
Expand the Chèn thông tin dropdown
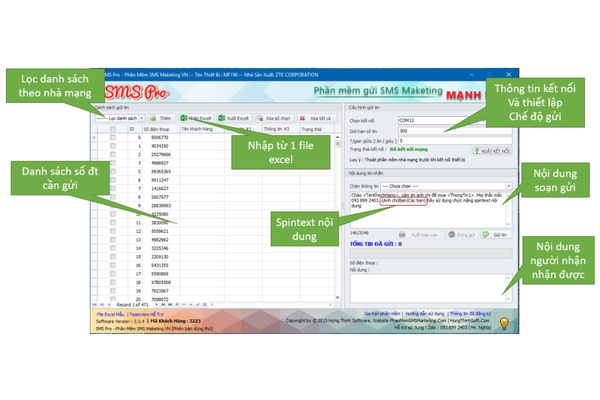pos(445,186)
